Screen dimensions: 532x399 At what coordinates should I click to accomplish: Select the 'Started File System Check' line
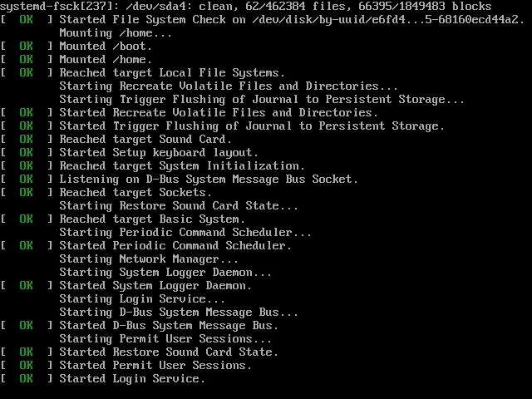pos(262,19)
